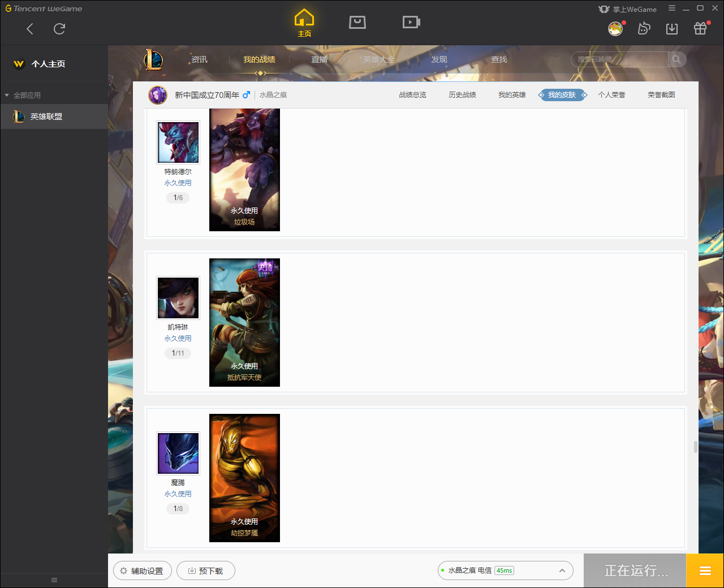Open the game assistant tag icon
This screenshot has height=588, width=724.
[644, 28]
